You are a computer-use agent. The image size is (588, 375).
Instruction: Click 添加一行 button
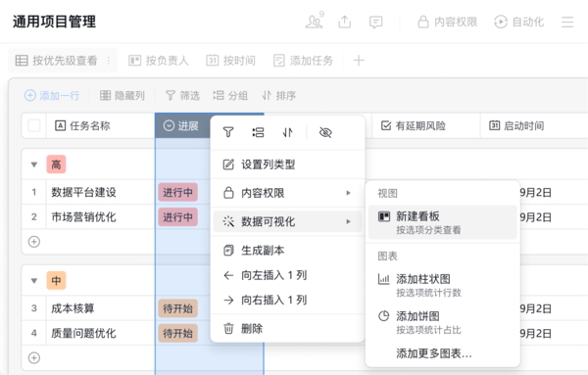[x=52, y=96]
